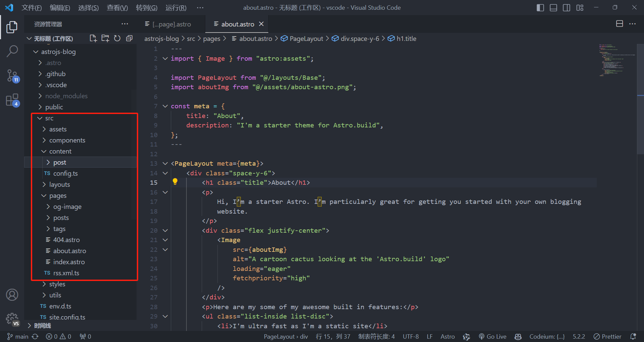Open the Accounts icon in activity bar
This screenshot has width=644, height=342.
[x=12, y=295]
